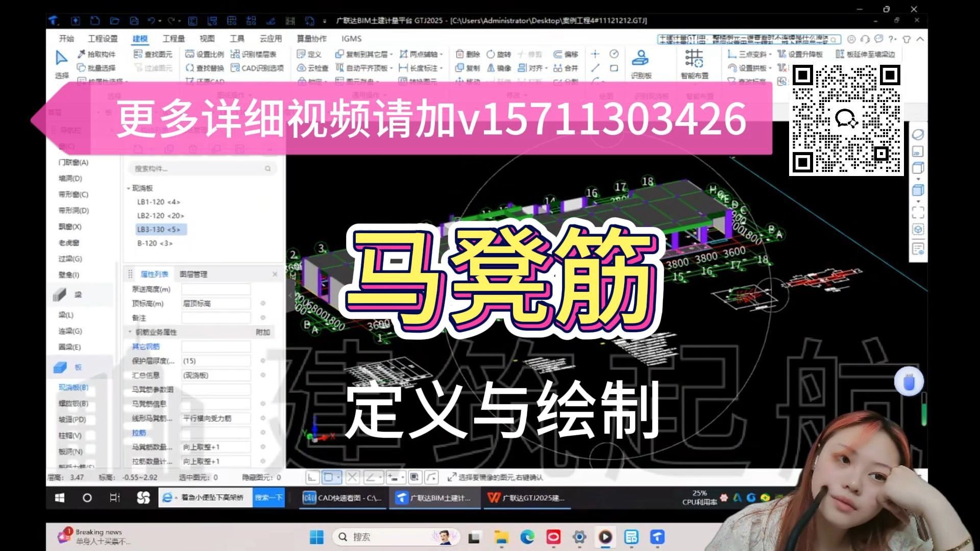This screenshot has width=980, height=551.
Task: Switch to the 图层管理 tab
Action: tap(193, 274)
